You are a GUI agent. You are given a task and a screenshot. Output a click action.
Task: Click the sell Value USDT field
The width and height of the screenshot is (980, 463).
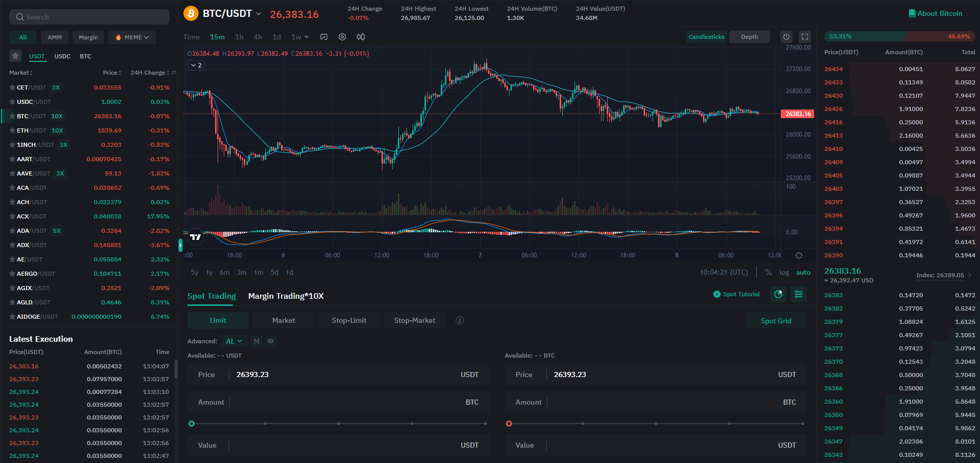point(656,445)
